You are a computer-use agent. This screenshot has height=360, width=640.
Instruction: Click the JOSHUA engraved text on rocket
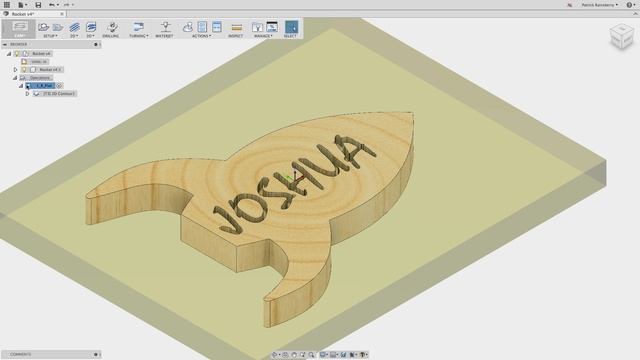[x=294, y=184]
